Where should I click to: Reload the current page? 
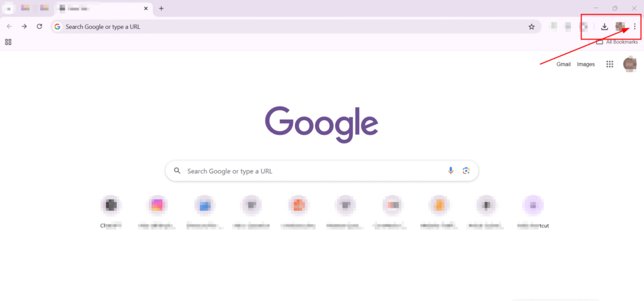tap(40, 26)
